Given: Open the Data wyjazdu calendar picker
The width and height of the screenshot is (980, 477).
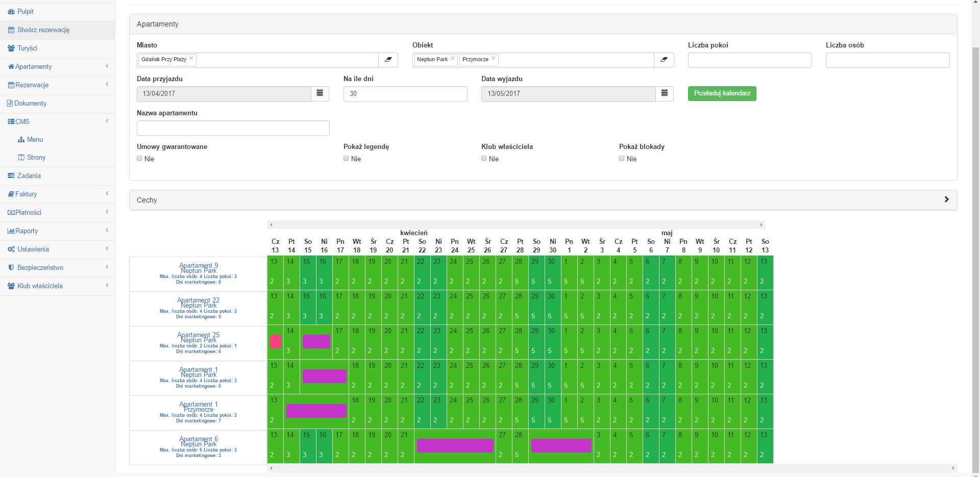Looking at the screenshot, I should pyautogui.click(x=665, y=93).
